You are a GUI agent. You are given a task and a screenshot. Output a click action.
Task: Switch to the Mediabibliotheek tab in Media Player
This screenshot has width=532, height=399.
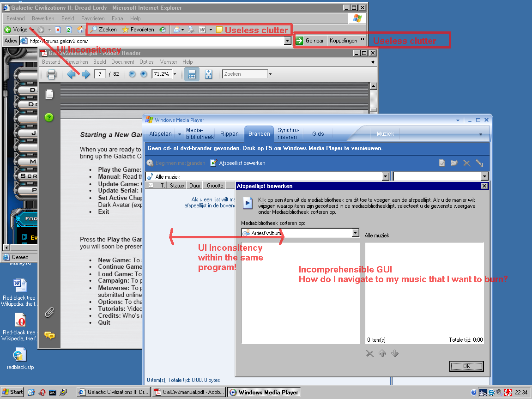200,133
